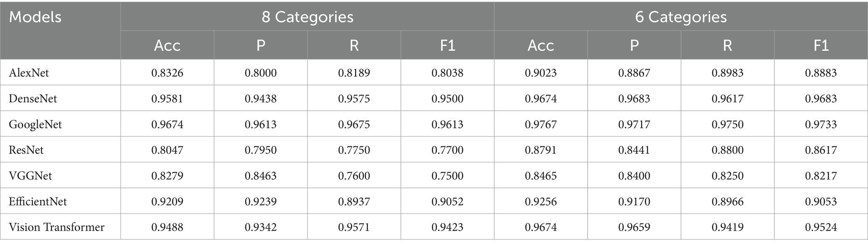Viewport: 868px width, 247px height.
Task: Select the 6 Categories header cell
Action: tap(681, 17)
